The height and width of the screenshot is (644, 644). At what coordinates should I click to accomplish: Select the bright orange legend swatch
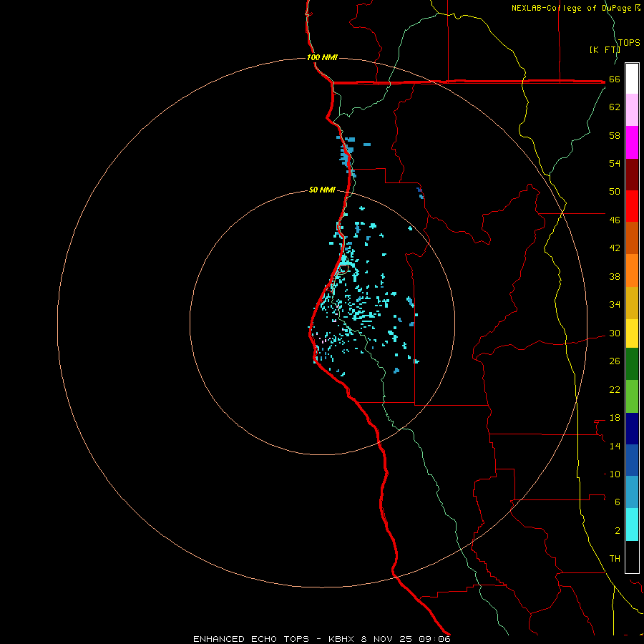632,270
